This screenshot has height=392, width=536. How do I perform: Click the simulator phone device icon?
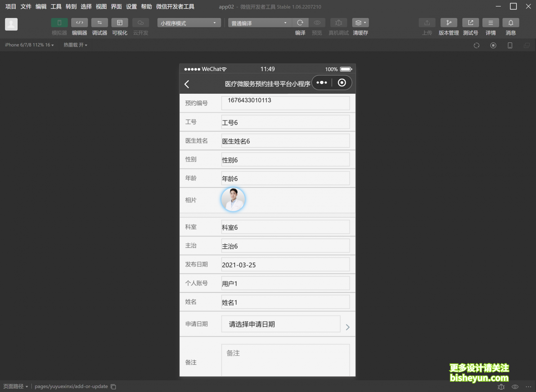510,46
